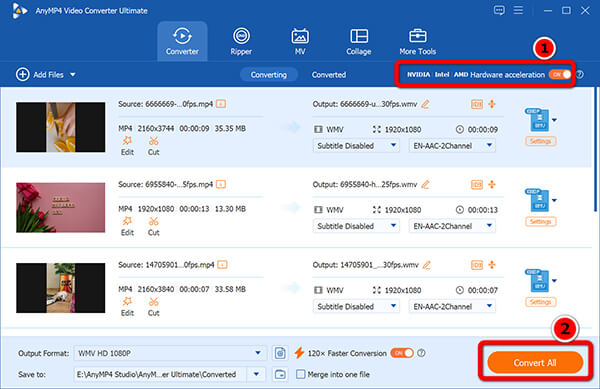
Task: Cut the 14705901 video
Action: pyautogui.click(x=153, y=306)
